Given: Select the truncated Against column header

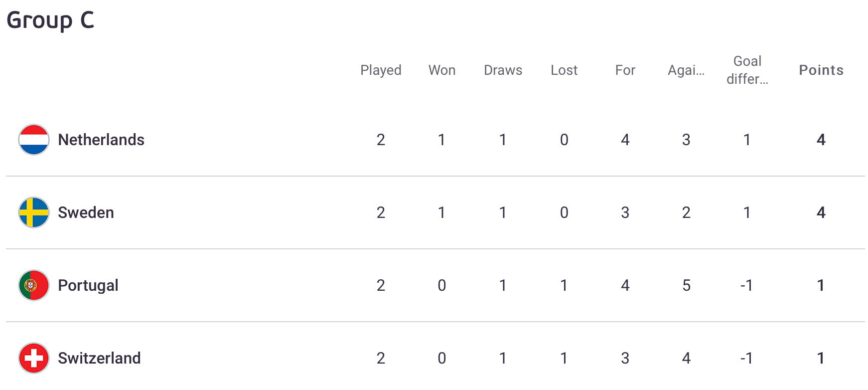Looking at the screenshot, I should tap(686, 70).
